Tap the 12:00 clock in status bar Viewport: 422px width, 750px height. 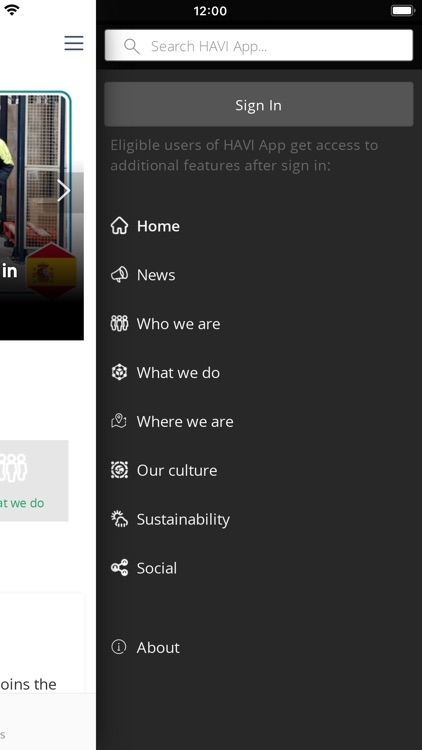pos(210,11)
